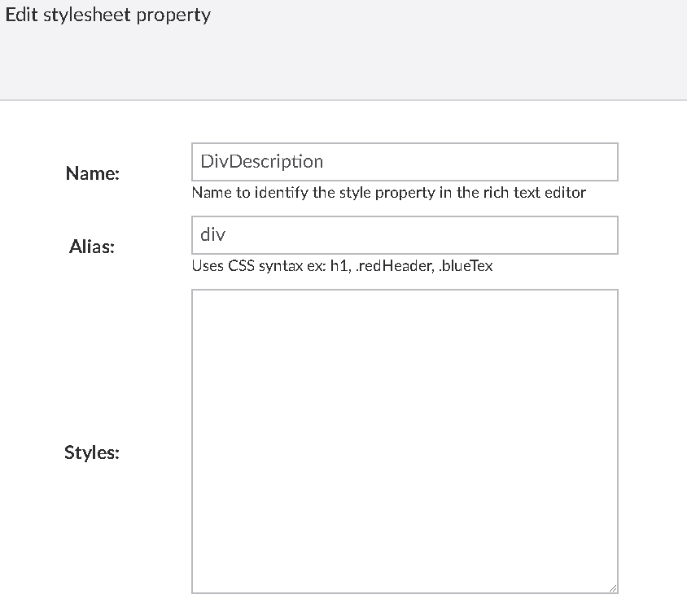Click the 'h1' example in Alias hint

click(339, 266)
